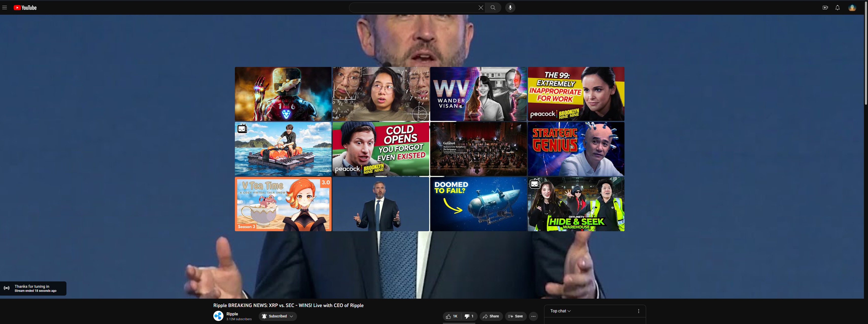Click the 'Thanks for tuning in' message
Image resolution: width=868 pixels, height=324 pixels.
[x=32, y=286]
